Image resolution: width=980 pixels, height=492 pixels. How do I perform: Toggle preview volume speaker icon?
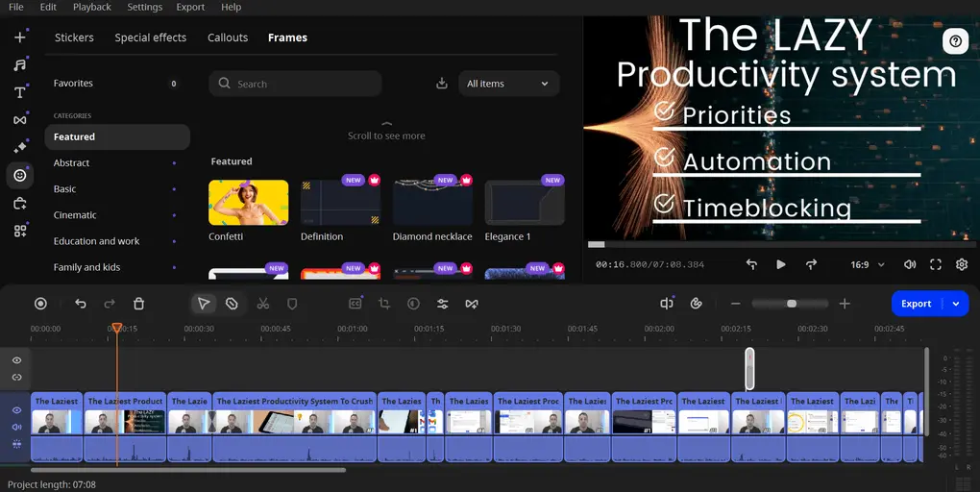pos(910,264)
